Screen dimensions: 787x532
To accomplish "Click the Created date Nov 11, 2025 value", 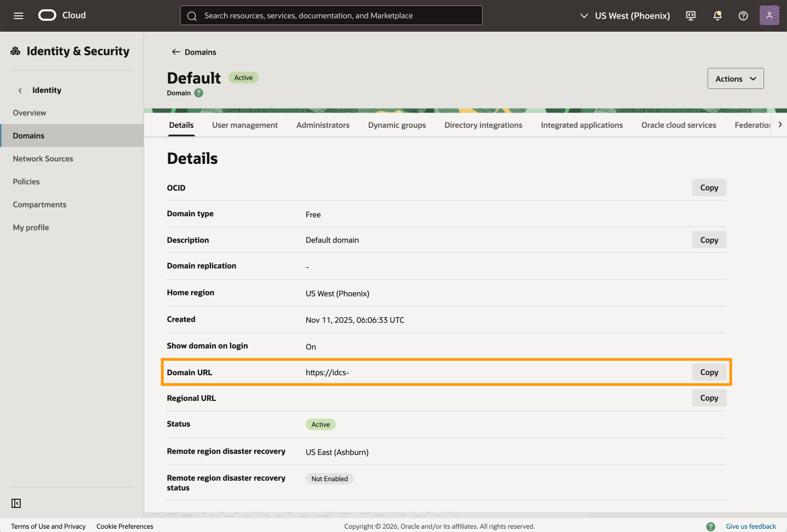I will coord(355,320).
